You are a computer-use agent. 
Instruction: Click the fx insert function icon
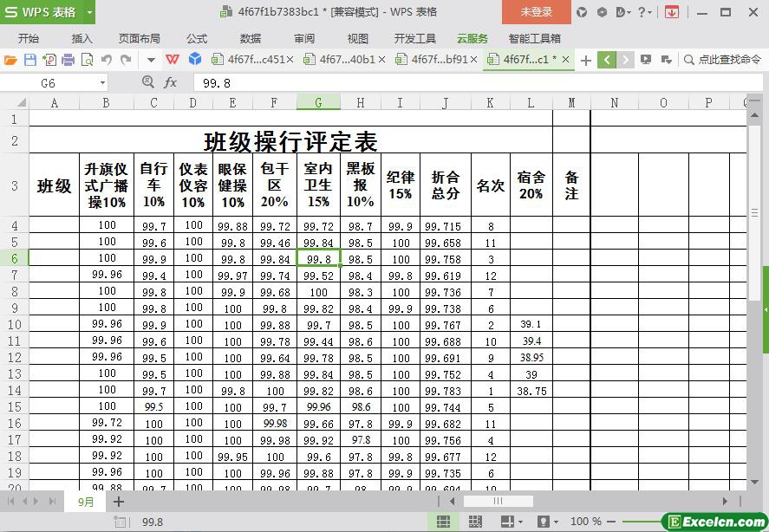point(171,82)
